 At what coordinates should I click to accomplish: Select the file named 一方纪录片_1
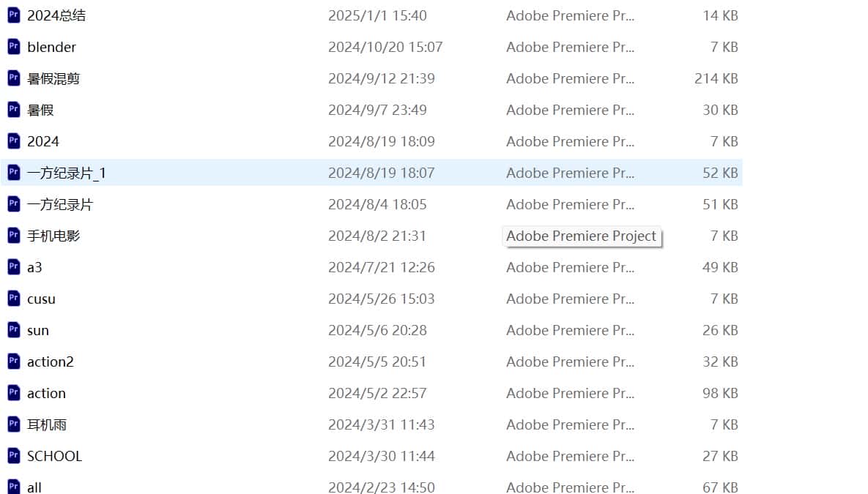[x=67, y=173]
